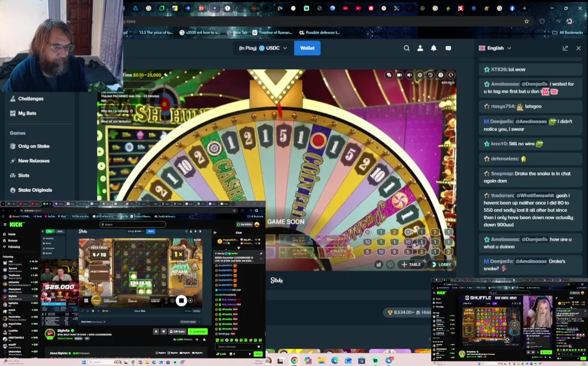Open the blue Wallet button
Viewport: 588px width, 366px height.
[x=307, y=48]
